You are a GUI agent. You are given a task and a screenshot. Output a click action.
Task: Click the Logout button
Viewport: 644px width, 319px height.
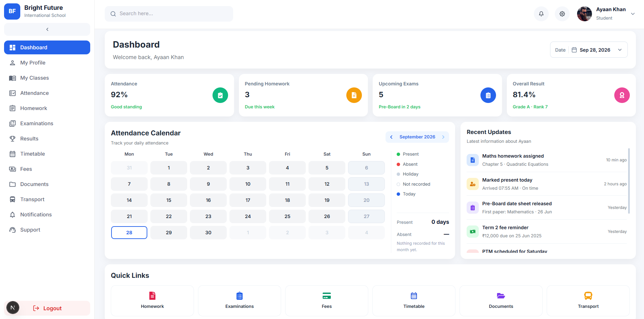click(47, 308)
